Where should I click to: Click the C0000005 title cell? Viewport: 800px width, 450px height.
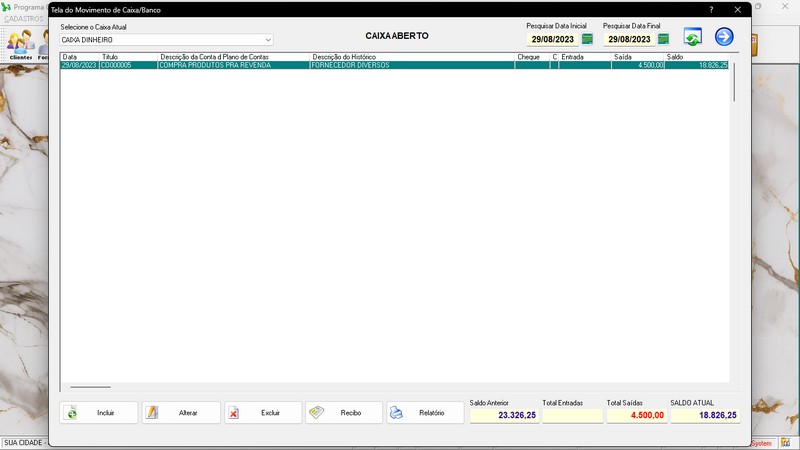point(129,65)
